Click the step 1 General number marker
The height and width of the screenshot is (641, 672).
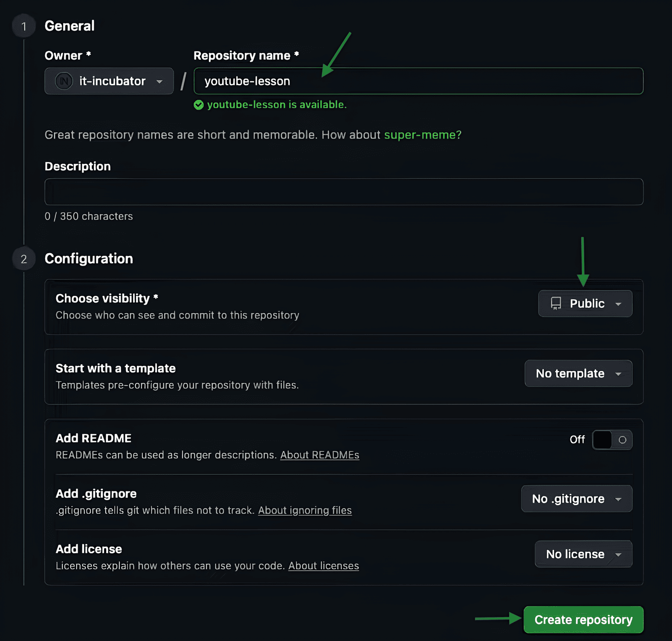24,26
